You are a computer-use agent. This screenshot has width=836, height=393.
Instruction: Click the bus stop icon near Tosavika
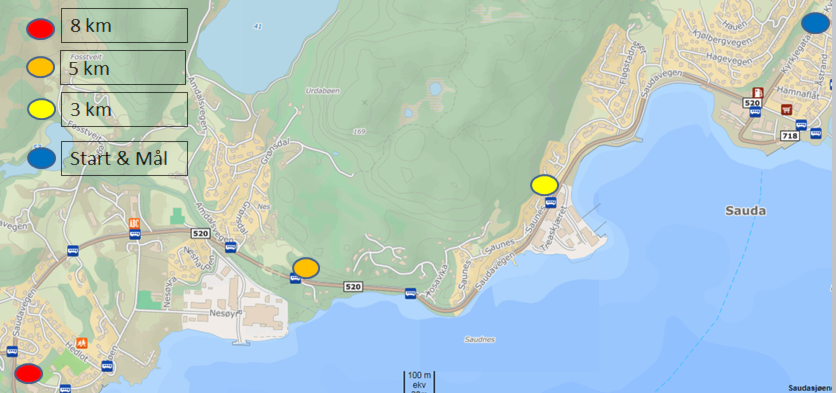tap(410, 293)
